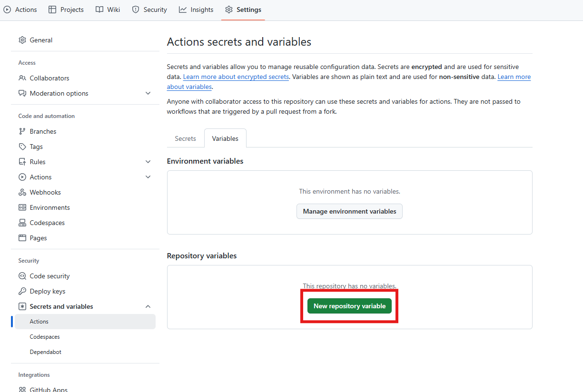The height and width of the screenshot is (392, 583).
Task: Click the Tags icon in sidebar
Action: pos(22,147)
